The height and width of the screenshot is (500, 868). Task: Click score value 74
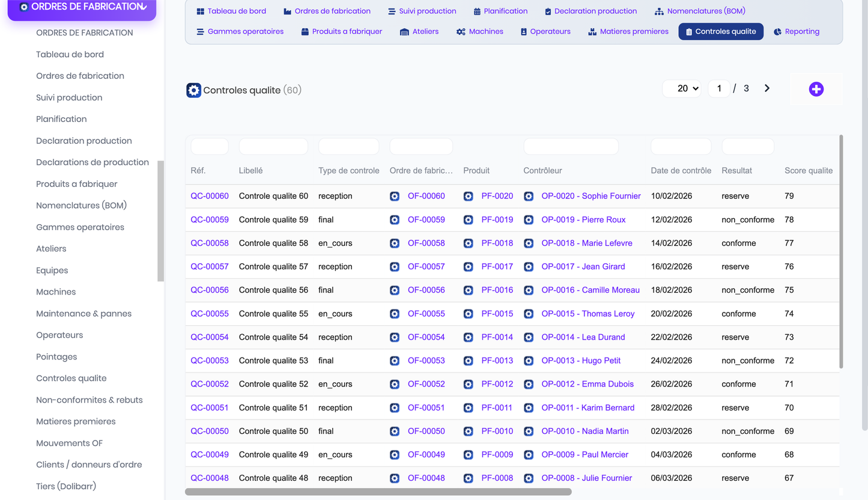789,314
